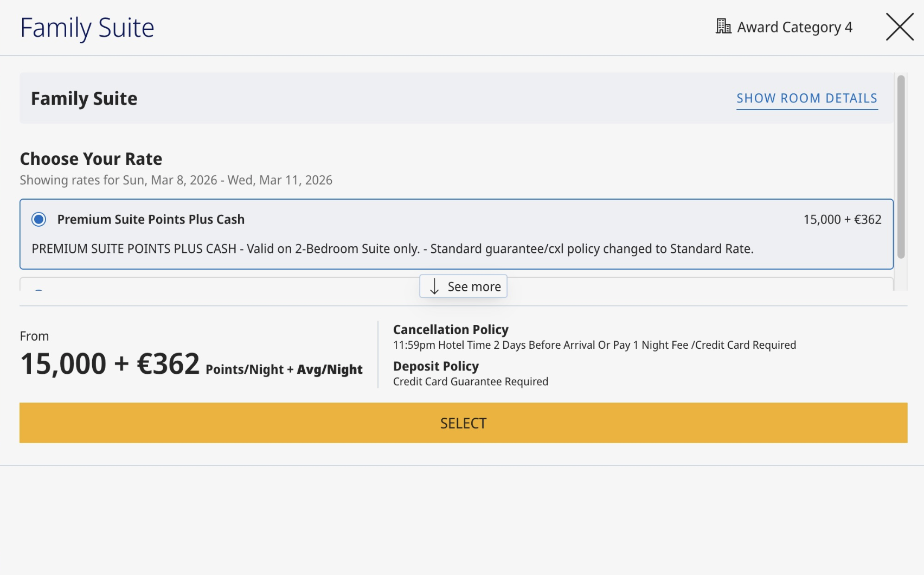Click the down arrow in See more

434,286
